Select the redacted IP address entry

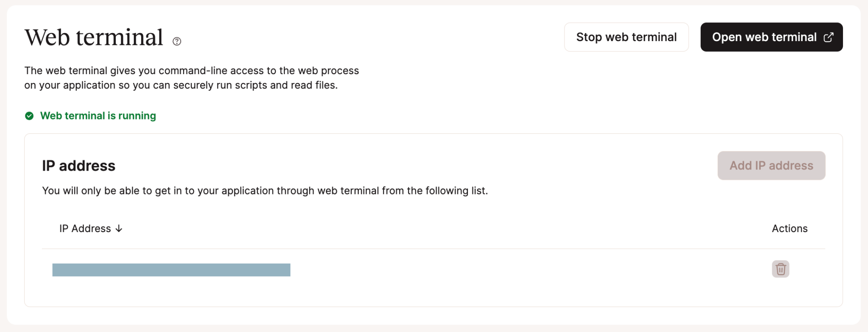pos(171,270)
